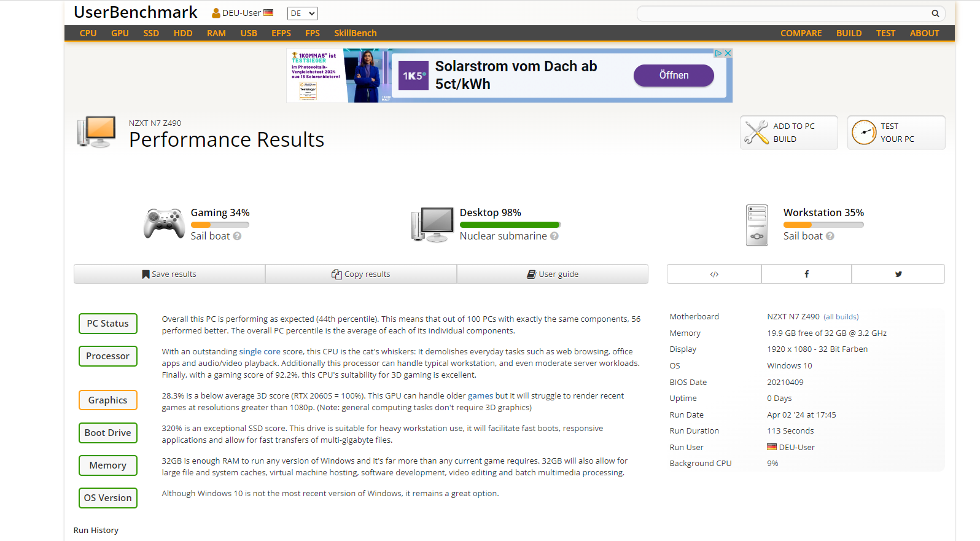This screenshot has height=541, width=980.
Task: Go to the TEST page
Action: pos(885,33)
